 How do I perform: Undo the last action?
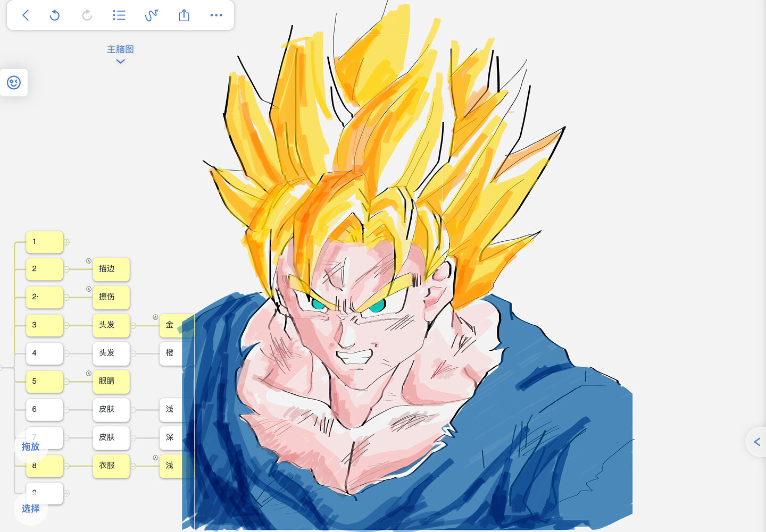(x=55, y=15)
